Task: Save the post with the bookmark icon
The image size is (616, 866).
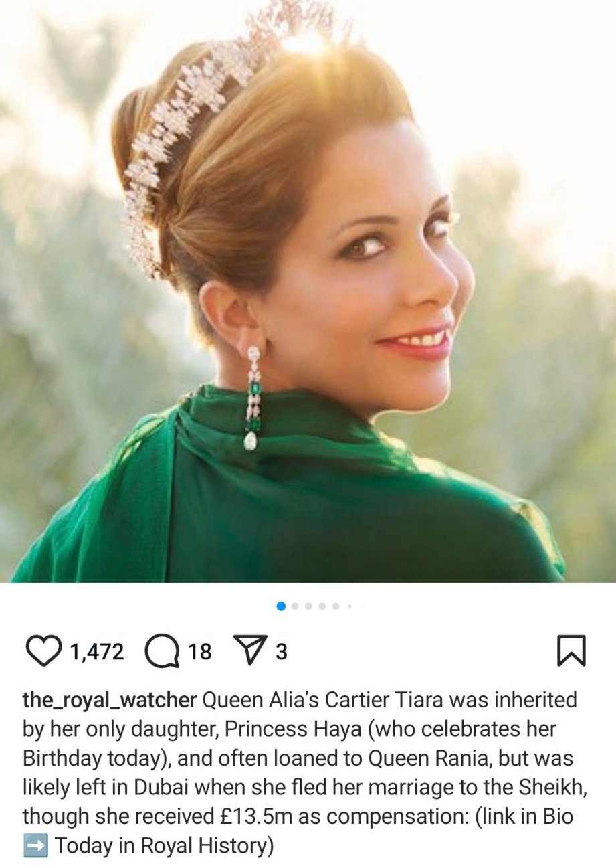Action: [571, 651]
